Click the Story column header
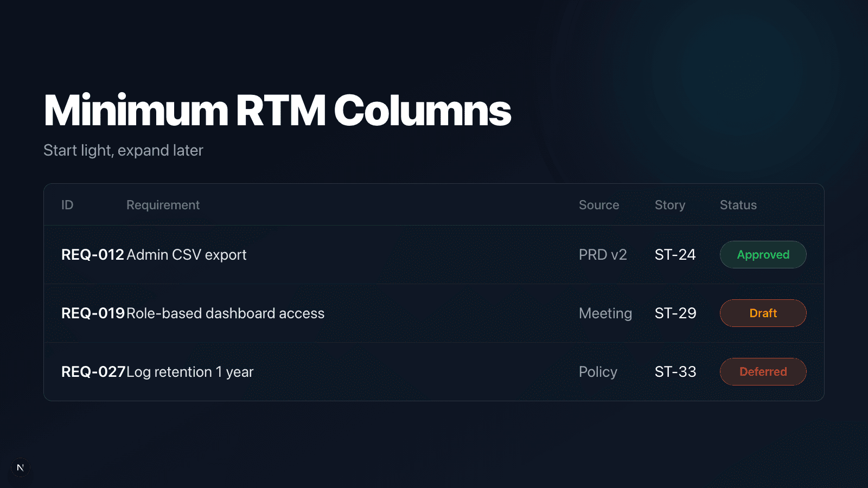The width and height of the screenshot is (868, 488). (x=669, y=205)
